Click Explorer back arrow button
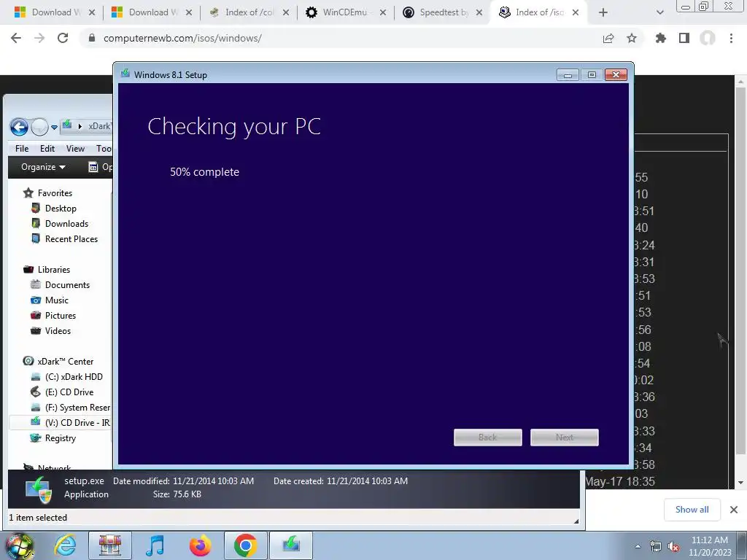 click(x=19, y=127)
